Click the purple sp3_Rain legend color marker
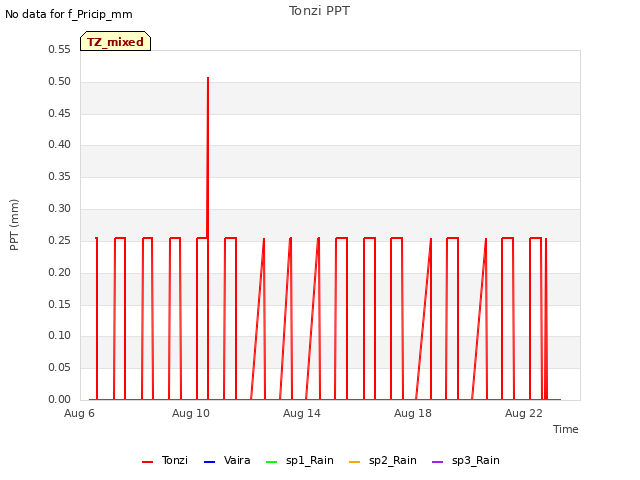Screen dimensions: 640x480 coord(437,462)
